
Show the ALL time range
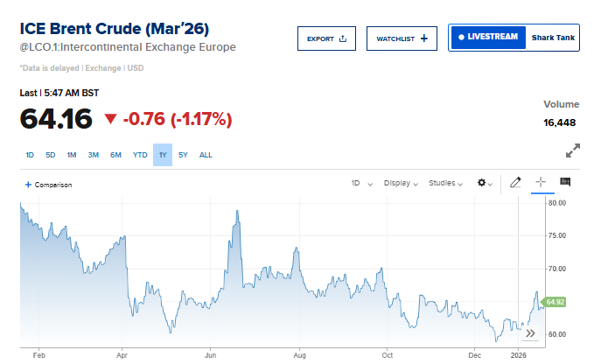click(206, 156)
